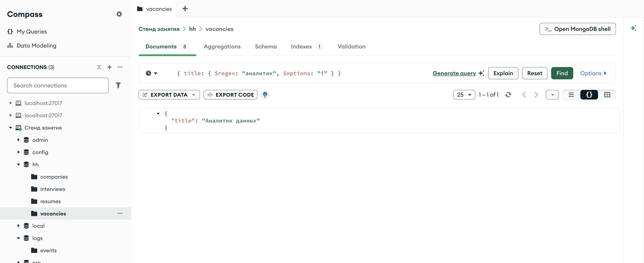
Task: Collapse all connections icon
Action: click(x=99, y=67)
